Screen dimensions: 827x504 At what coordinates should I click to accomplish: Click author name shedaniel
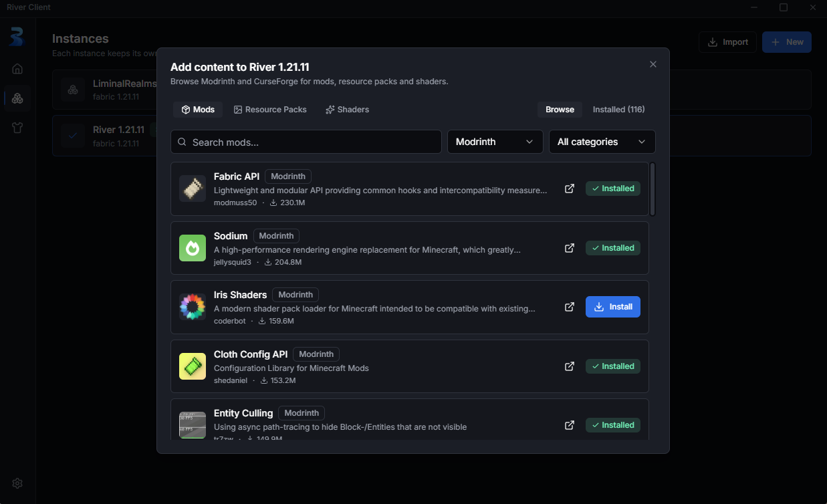[231, 380]
